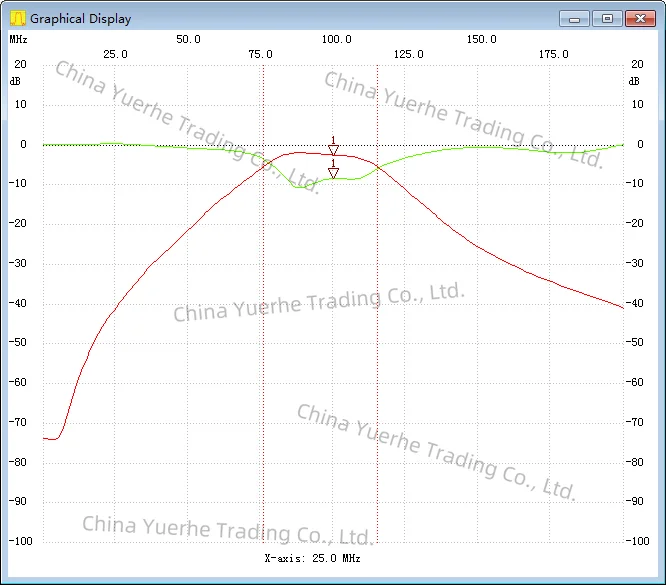Close the Graphical Display window

(641, 19)
